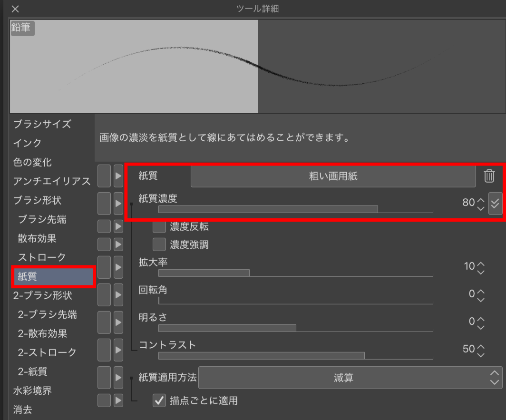Click the arrow button beside the 濃度反転 row
Image resolution: width=506 pixels, height=420 pixels.
118,226
